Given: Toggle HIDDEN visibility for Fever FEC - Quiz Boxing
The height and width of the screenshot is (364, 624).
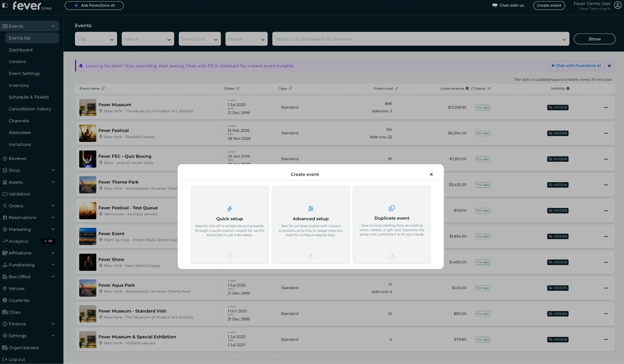Looking at the screenshot, I should point(558,159).
